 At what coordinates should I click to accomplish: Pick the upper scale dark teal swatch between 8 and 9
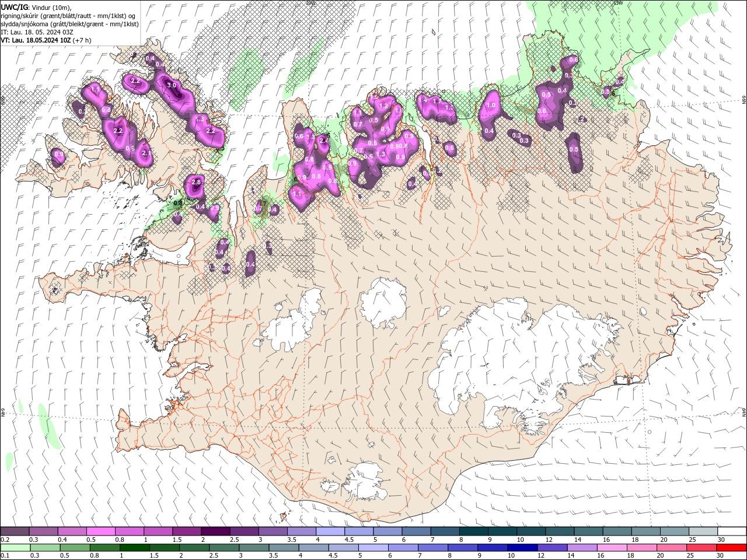point(473,531)
